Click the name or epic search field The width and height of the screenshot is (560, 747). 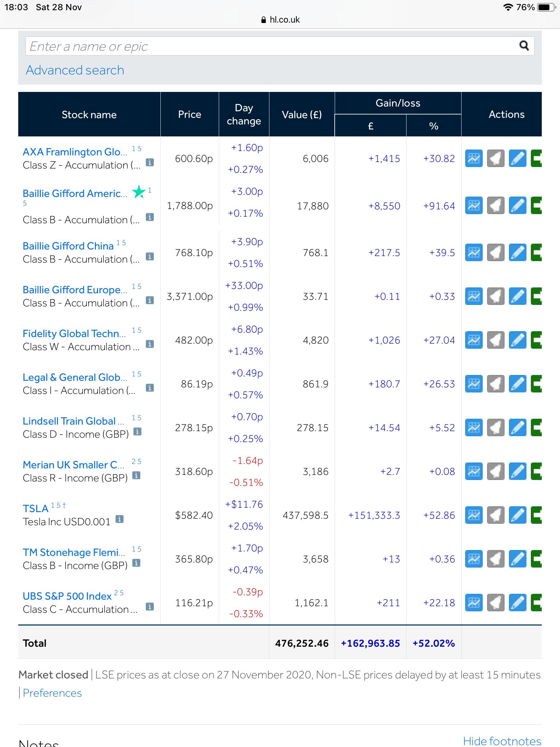coord(270,46)
